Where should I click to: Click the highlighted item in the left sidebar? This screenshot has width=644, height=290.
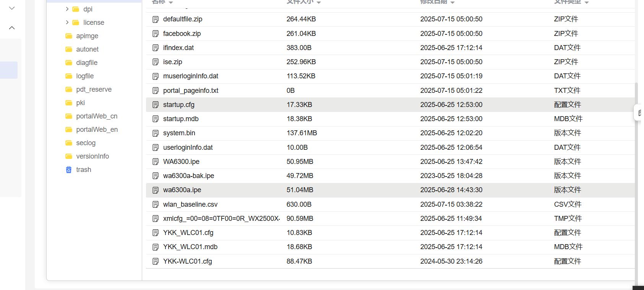9,70
